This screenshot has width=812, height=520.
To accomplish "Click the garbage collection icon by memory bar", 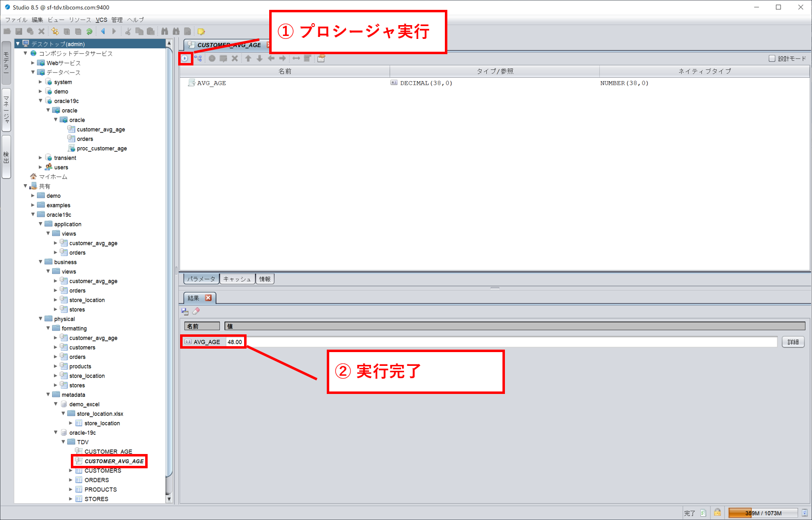I will [805, 513].
